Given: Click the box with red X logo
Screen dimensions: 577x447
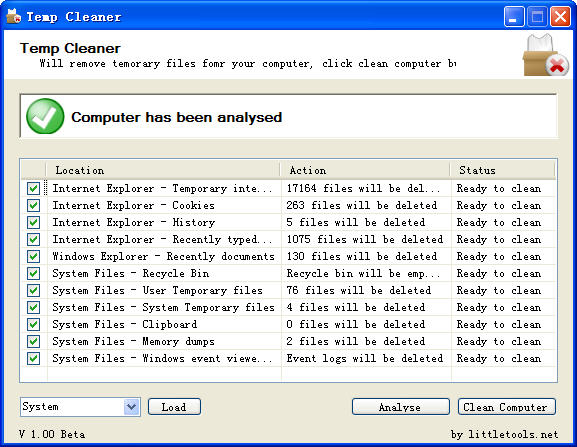Looking at the screenshot, I should [x=545, y=55].
